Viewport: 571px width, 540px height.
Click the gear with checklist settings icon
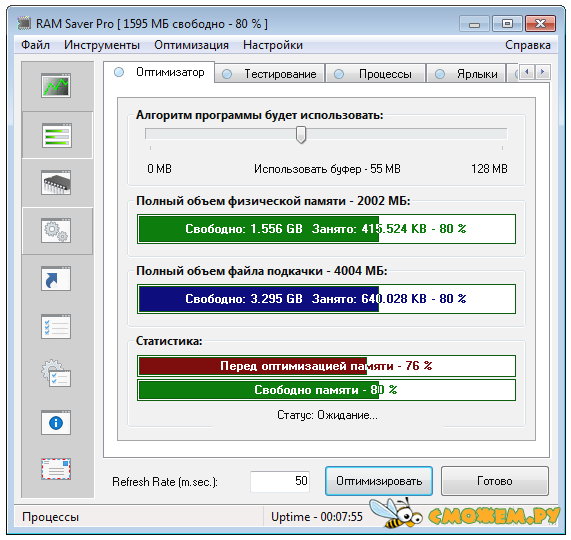pyautogui.click(x=56, y=374)
